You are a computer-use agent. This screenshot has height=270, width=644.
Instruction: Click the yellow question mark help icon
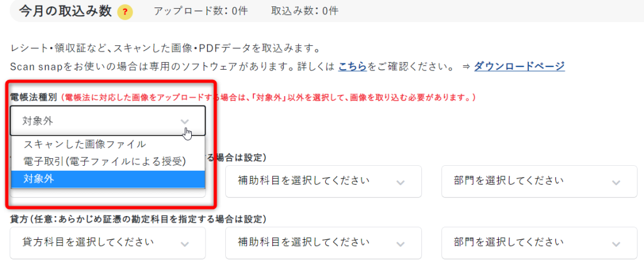125,13
